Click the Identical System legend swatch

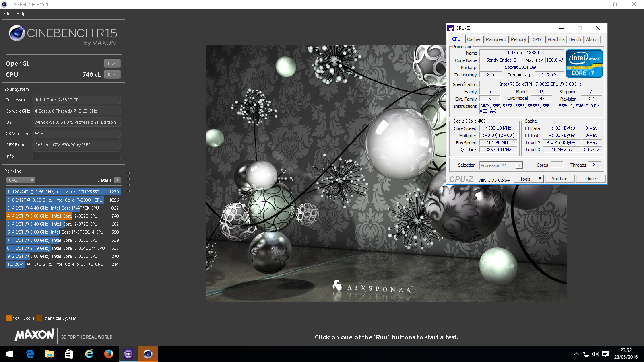pos(39,318)
